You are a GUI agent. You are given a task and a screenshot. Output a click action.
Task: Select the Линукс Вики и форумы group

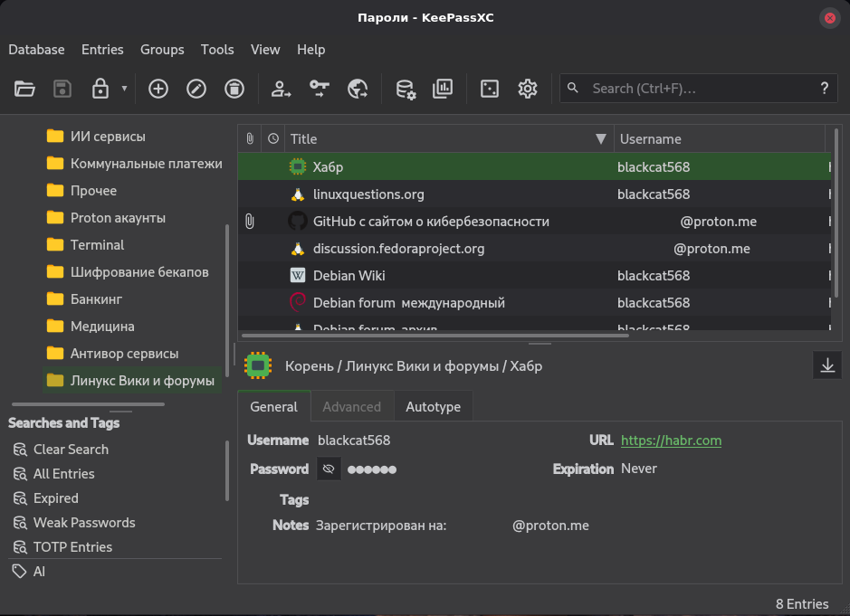(x=130, y=380)
